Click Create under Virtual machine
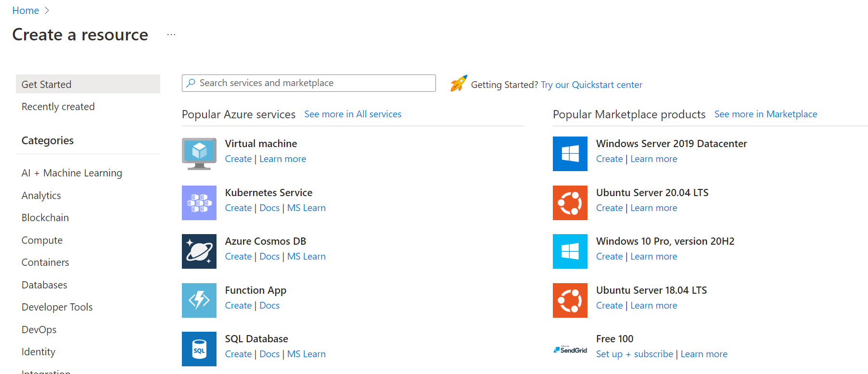The width and height of the screenshot is (868, 374). coord(238,159)
